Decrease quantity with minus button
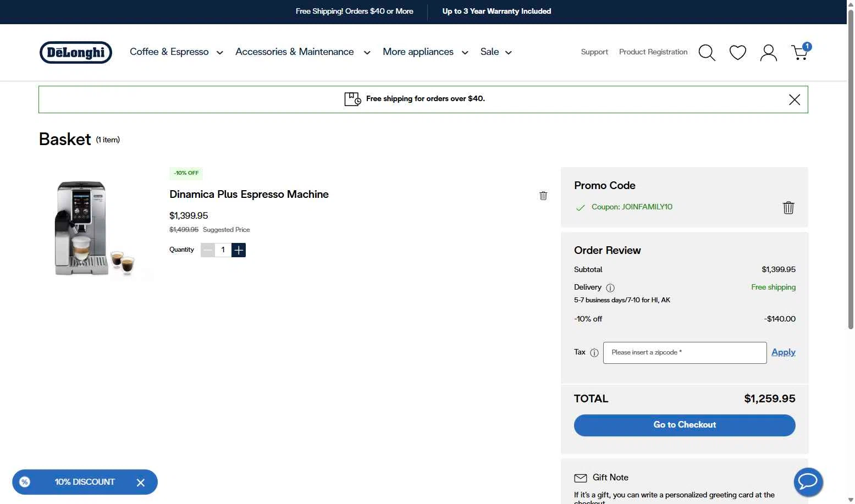Screen dimensions: 855x504 click(x=208, y=250)
